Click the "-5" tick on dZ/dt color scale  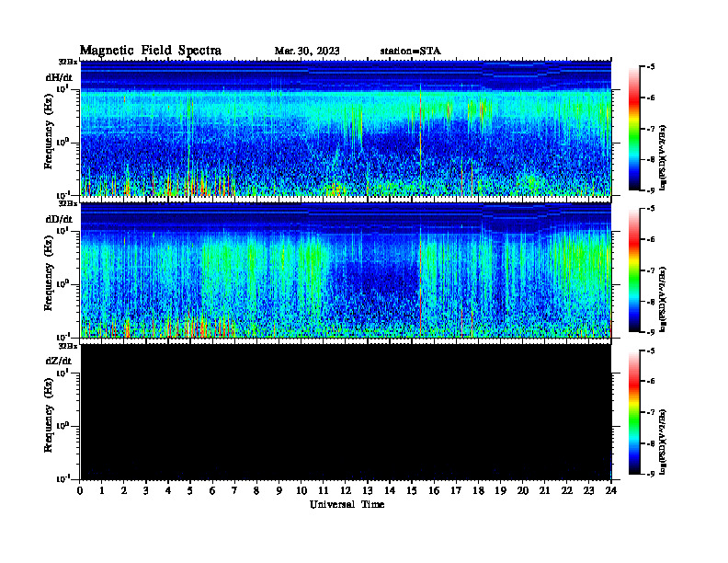pos(651,350)
